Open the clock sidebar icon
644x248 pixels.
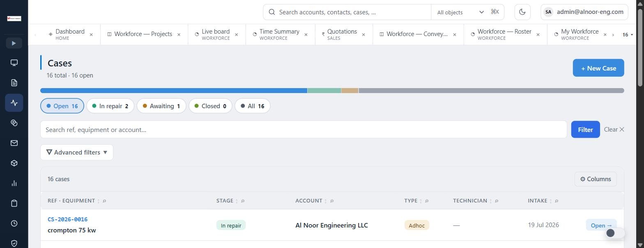[14, 223]
